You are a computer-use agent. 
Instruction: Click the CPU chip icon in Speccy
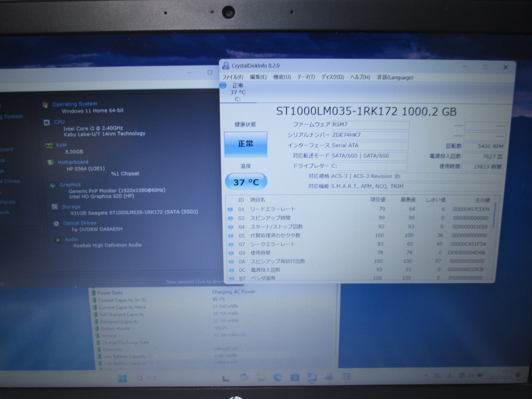[x=47, y=123]
